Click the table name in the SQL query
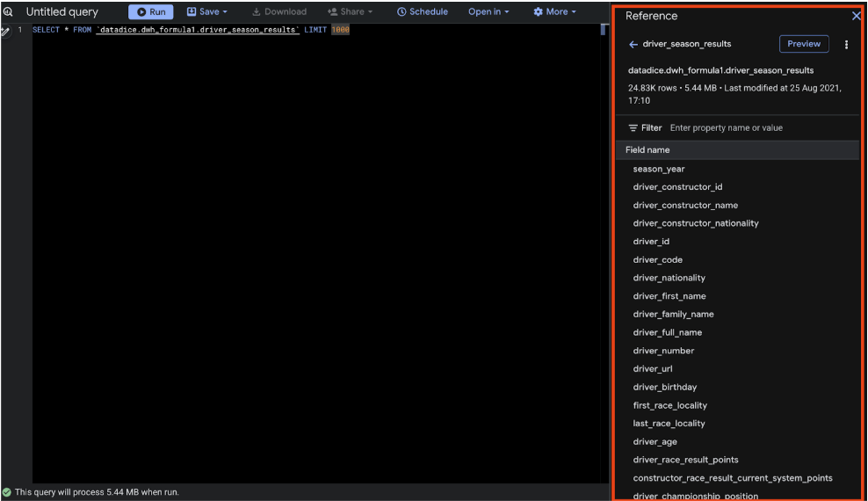Screen dimensions: 868x501 pos(198,30)
